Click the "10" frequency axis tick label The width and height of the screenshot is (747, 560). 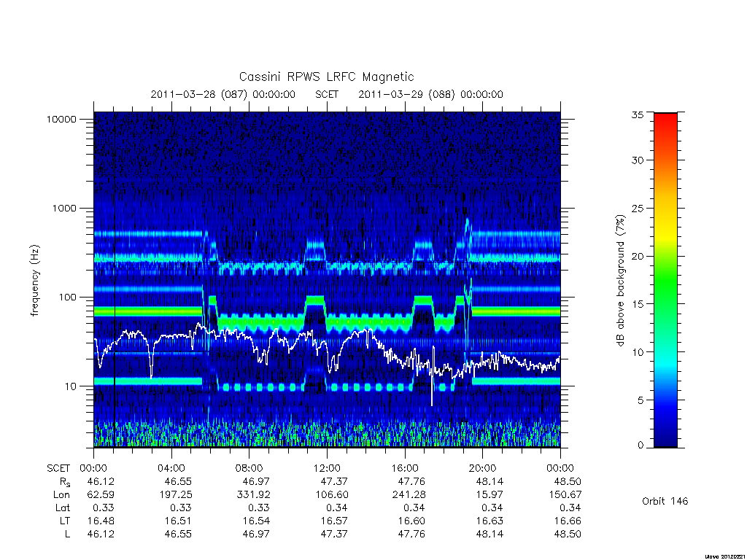[71, 386]
